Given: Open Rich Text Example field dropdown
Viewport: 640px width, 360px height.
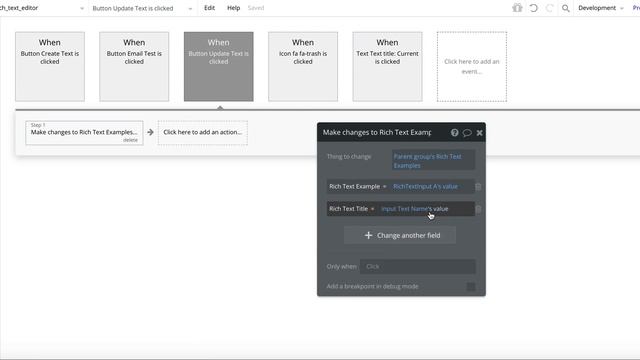Looking at the screenshot, I should pos(358,187).
